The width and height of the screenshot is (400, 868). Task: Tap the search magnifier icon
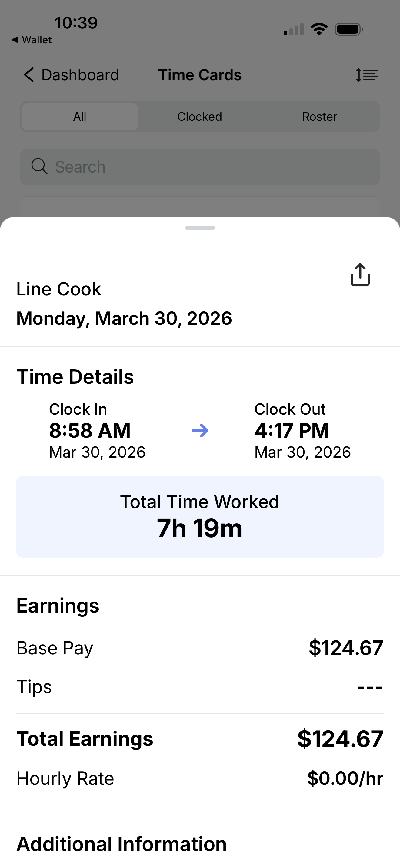pos(39,166)
